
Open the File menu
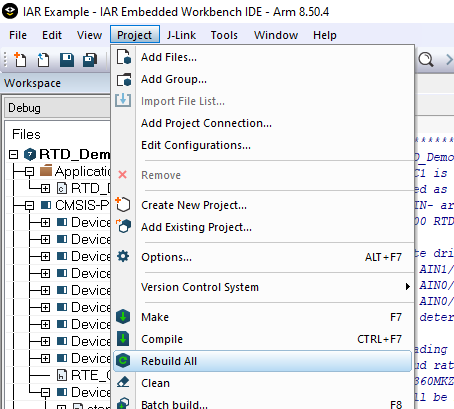[x=18, y=35]
